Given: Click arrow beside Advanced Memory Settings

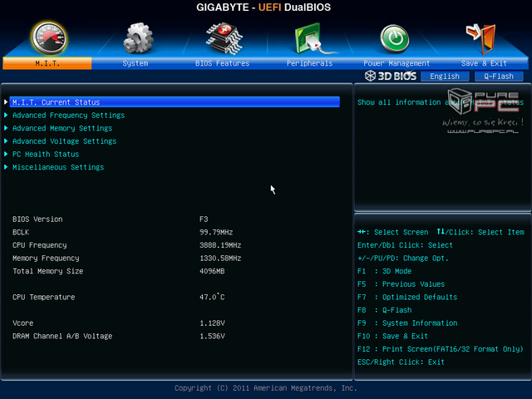Looking at the screenshot, I should pos(6,128).
